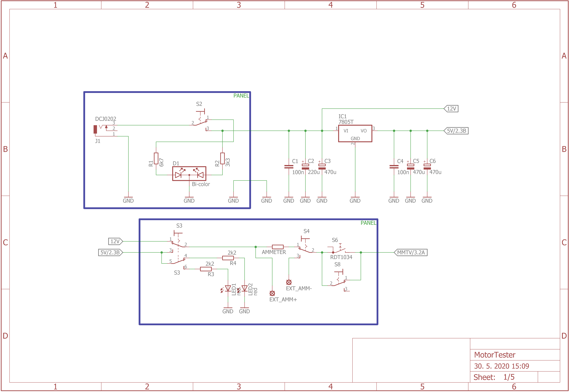Select the 12V net label beside IC1
Image resolution: width=569 pixels, height=392 pixels.
pyautogui.click(x=451, y=109)
